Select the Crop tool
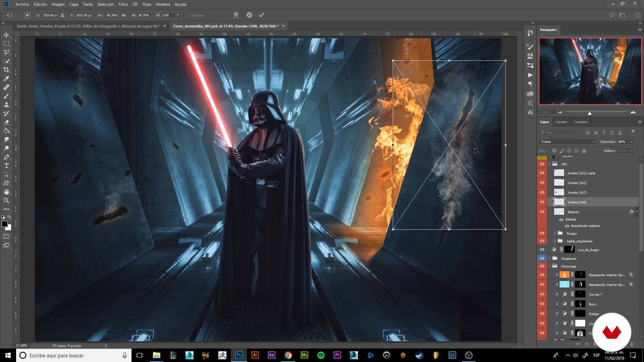This screenshot has height=362, width=644. [x=6, y=70]
